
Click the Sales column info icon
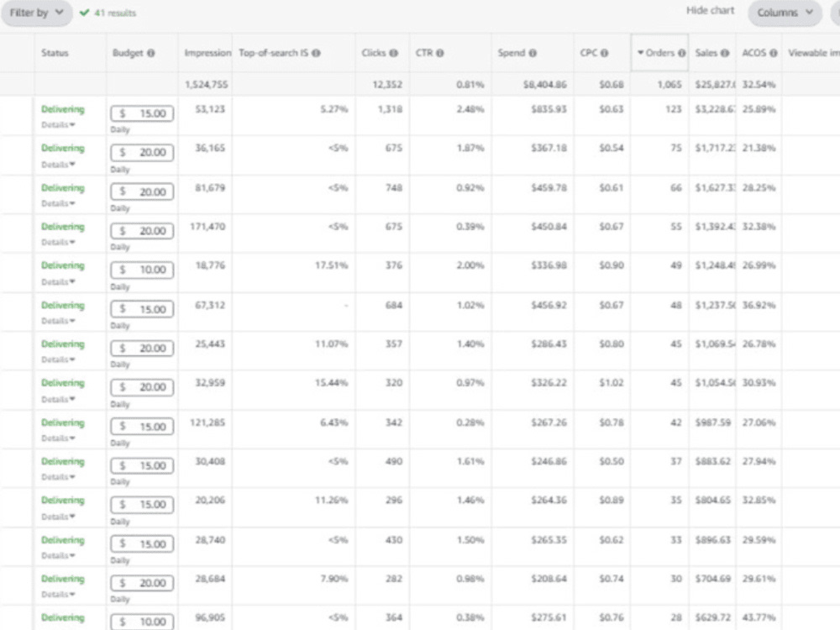pyautogui.click(x=725, y=53)
